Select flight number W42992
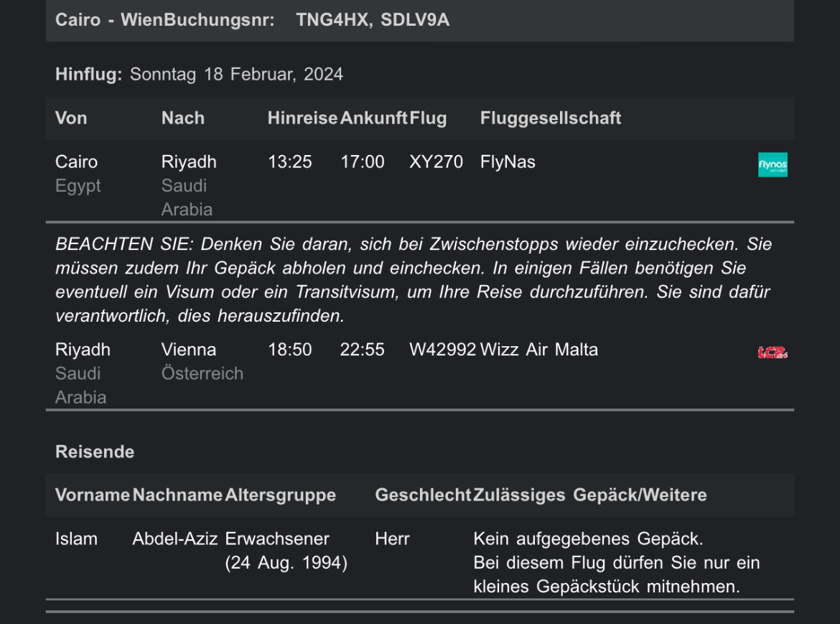Screen dimensions: 840x624 point(442,350)
